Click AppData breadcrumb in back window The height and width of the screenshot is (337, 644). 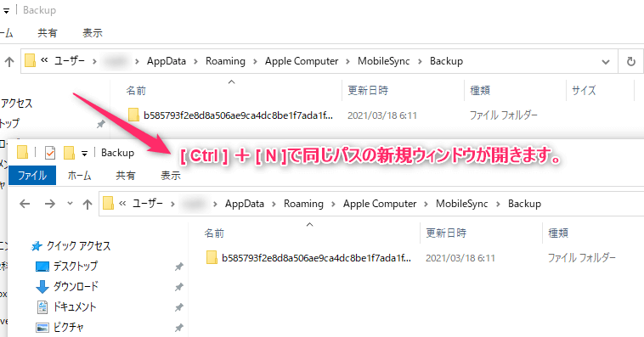(167, 61)
